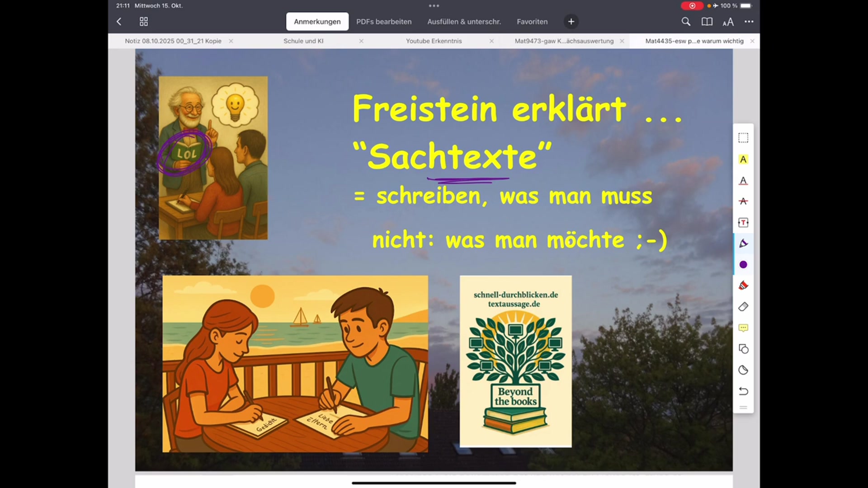The height and width of the screenshot is (488, 868).
Task: Open text appearance settings with AA icon
Action: (728, 21)
